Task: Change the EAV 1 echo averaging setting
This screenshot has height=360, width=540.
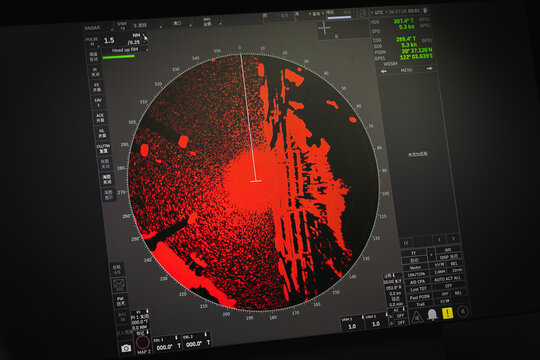Action: (98, 102)
